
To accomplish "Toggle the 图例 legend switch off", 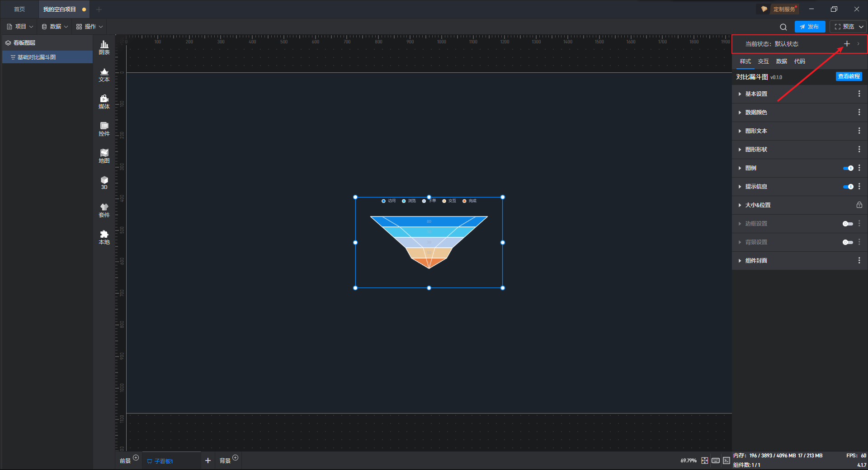I will pos(848,168).
